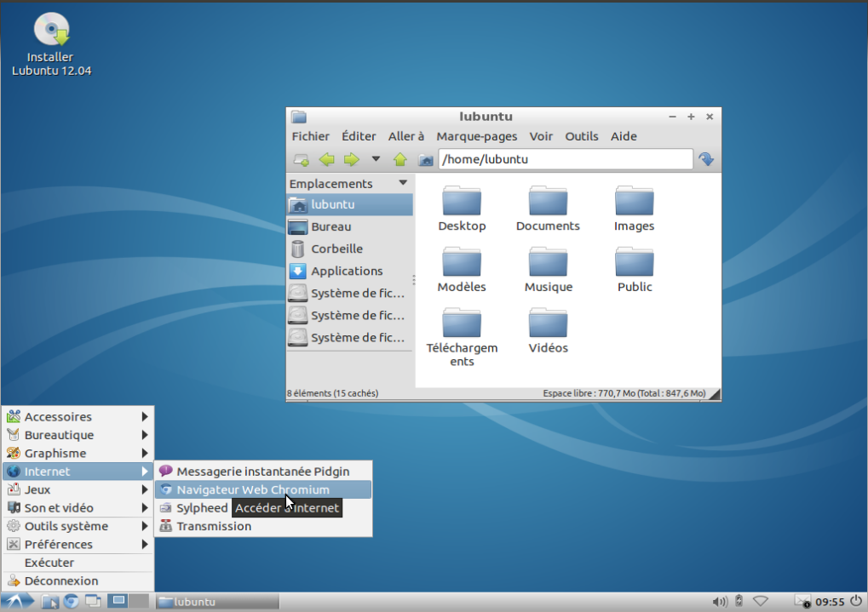Open the Fichier menu
This screenshot has height=612, width=868.
click(311, 137)
